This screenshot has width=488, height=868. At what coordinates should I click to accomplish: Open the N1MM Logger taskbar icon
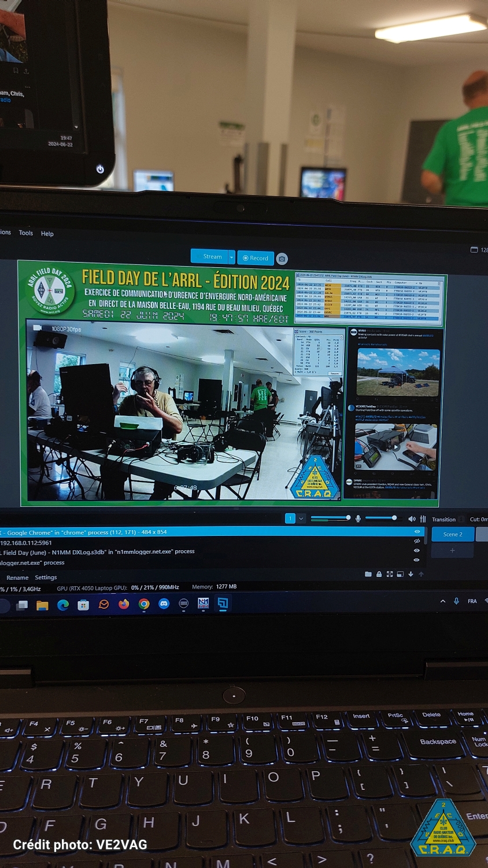[203, 604]
